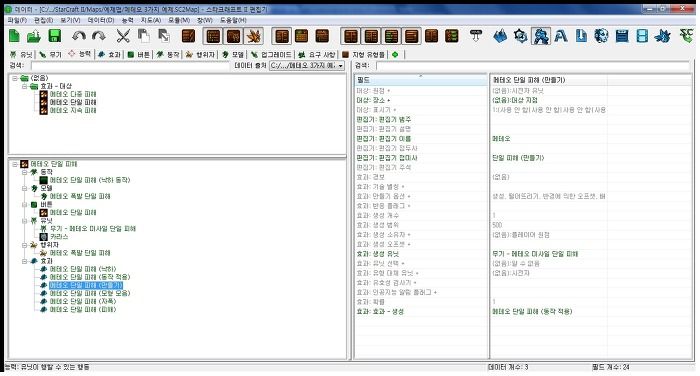Click the 효과: 생성 유닛 field row
This screenshot has width=700, height=376.
tap(421, 254)
